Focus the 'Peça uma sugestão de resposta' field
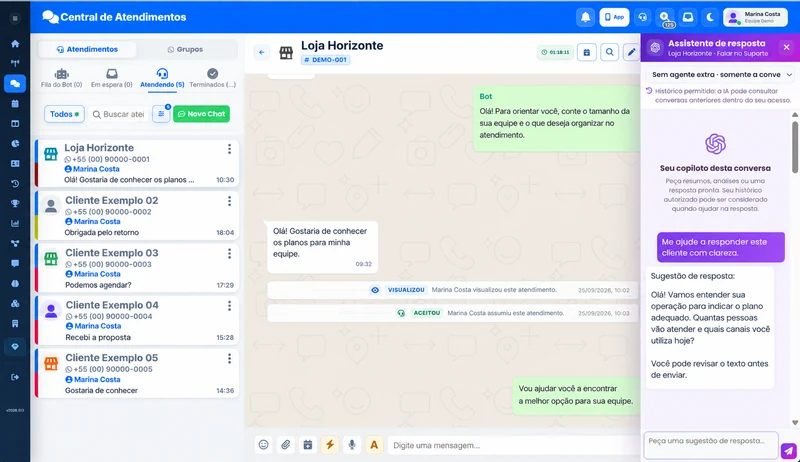This screenshot has height=462, width=800. [x=711, y=445]
